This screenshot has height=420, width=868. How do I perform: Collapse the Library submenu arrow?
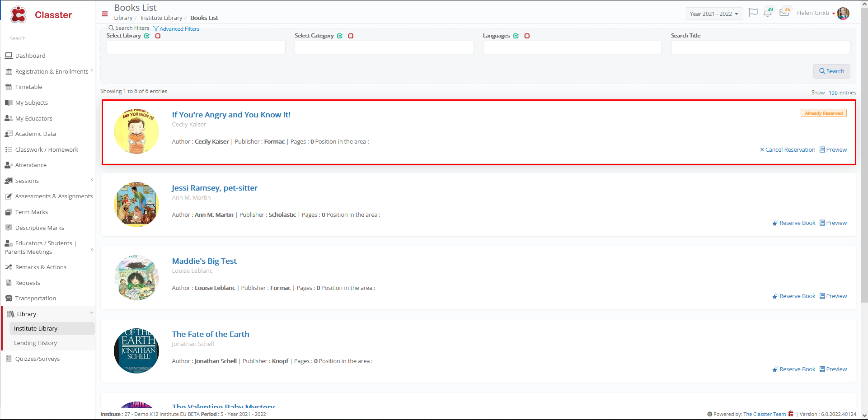coord(91,313)
